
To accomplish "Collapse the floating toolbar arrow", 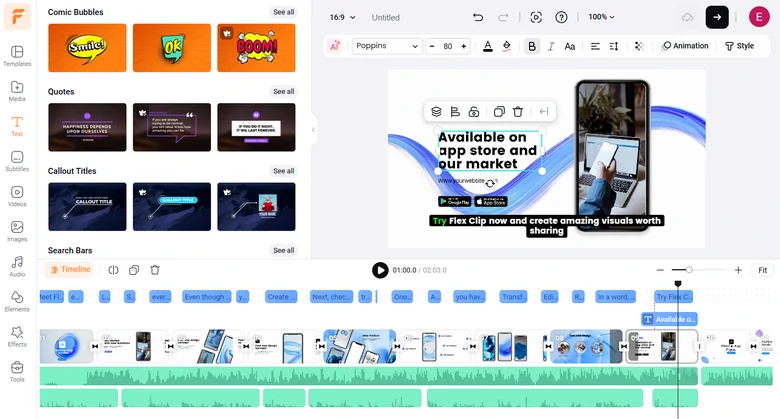I will coord(544,111).
